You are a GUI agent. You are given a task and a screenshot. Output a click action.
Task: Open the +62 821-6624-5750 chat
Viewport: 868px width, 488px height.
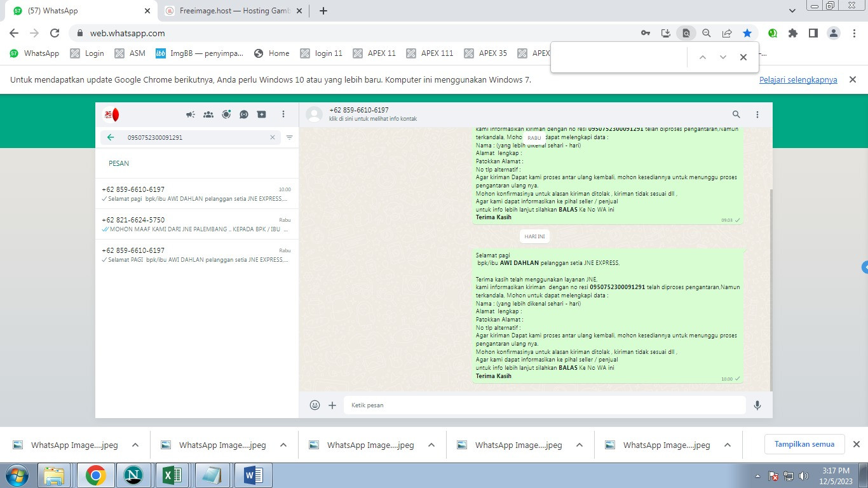pyautogui.click(x=197, y=224)
